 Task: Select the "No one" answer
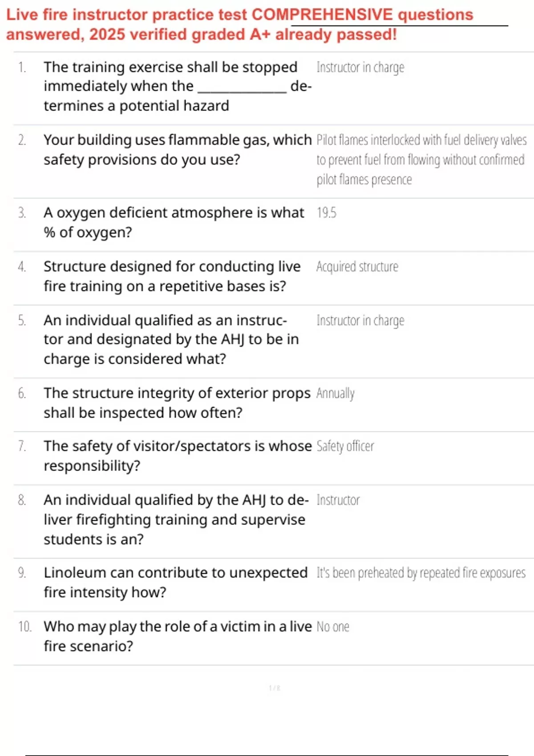[x=332, y=627]
